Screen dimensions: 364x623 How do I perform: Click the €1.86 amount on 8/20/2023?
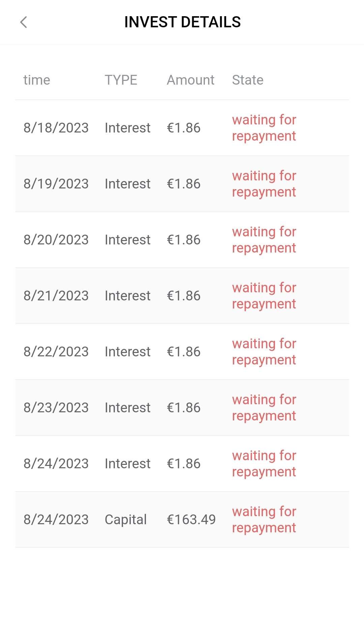[x=184, y=240]
